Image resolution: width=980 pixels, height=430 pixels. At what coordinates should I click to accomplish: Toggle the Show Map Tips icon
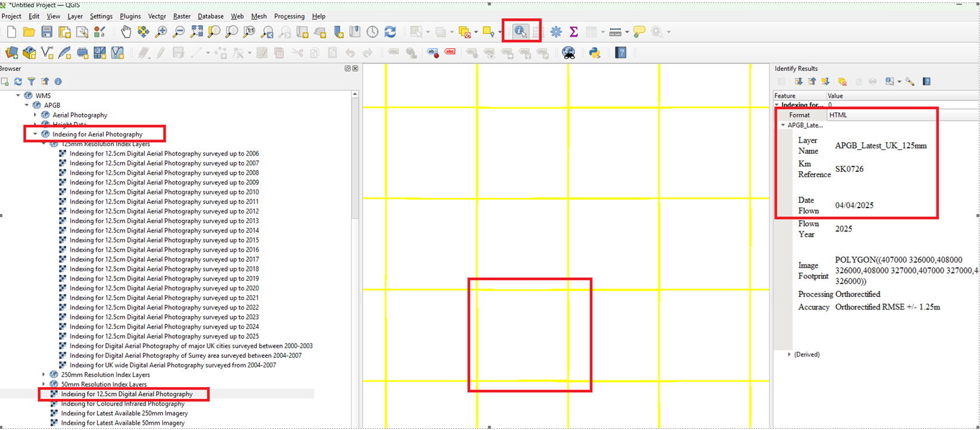pos(639,32)
